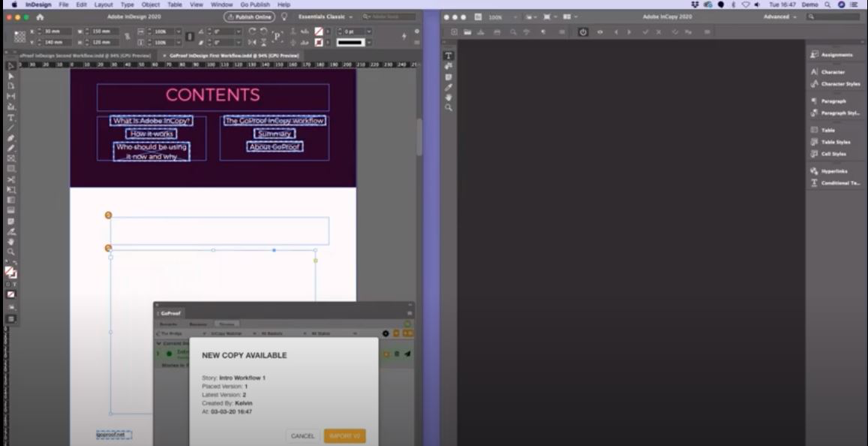Viewport: 868px width, 446px height.
Task: Click the IMPORT V2 button
Action: click(x=345, y=436)
